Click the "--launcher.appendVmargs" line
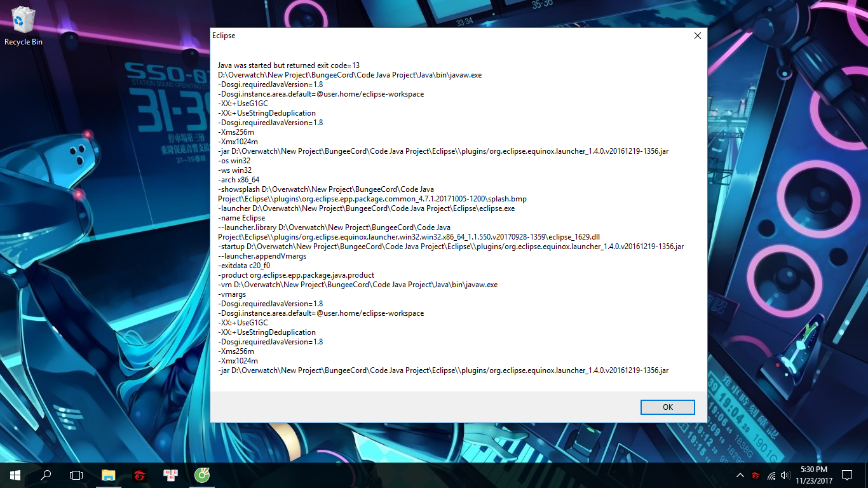The height and width of the screenshot is (488, 868). pyautogui.click(x=262, y=256)
